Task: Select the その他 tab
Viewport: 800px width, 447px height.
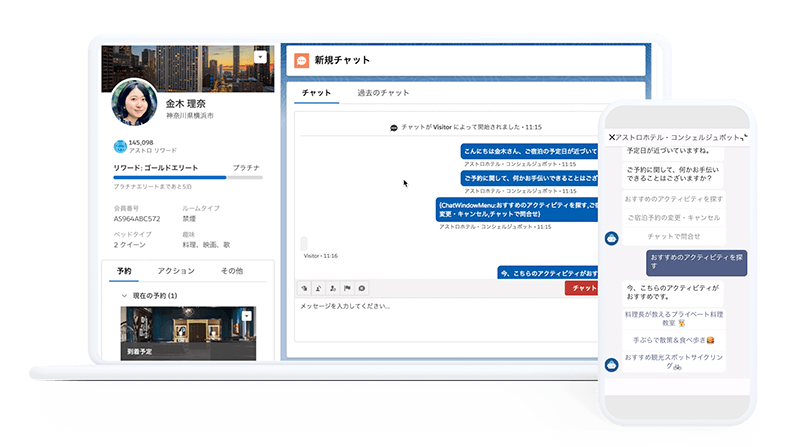Action: [231, 271]
